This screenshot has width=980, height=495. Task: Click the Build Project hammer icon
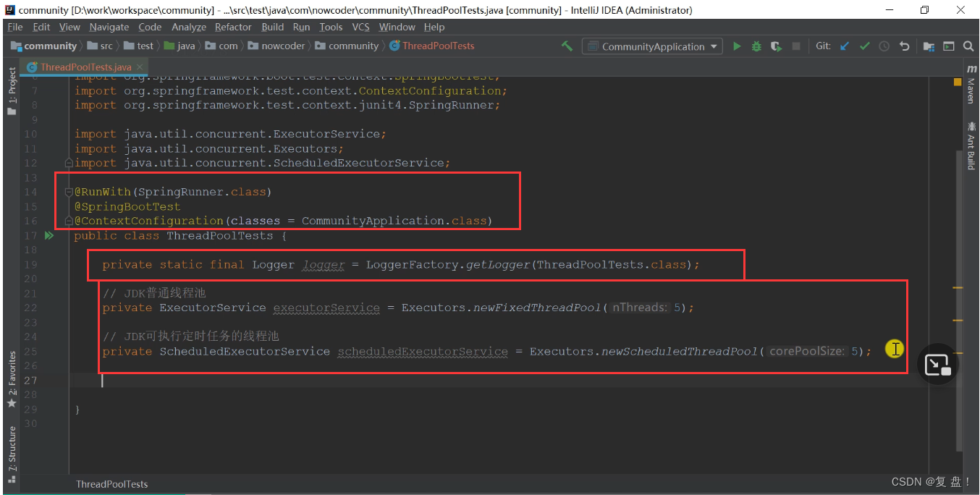[567, 46]
